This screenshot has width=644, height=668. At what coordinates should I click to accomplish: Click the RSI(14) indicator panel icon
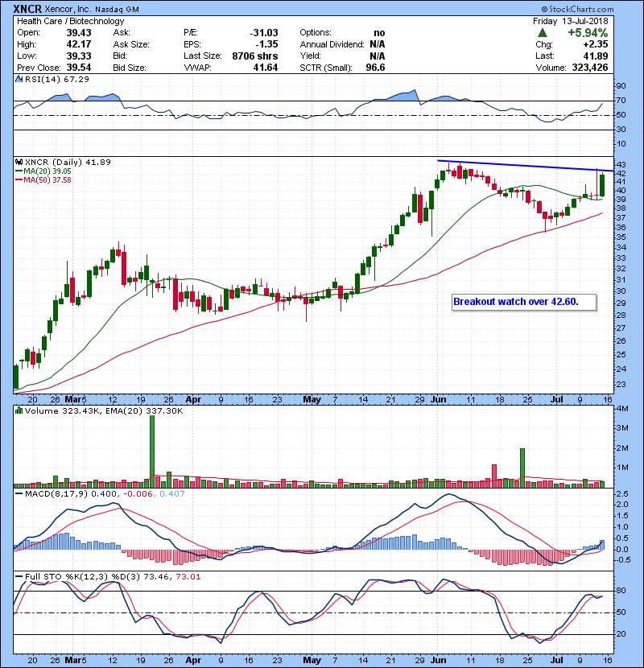point(19,79)
